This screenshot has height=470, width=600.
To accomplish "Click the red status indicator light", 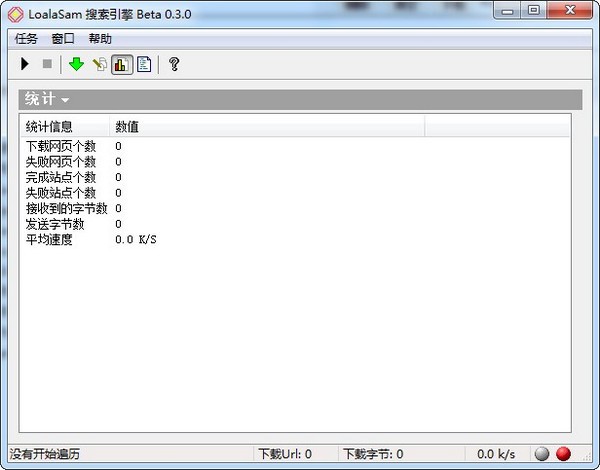I will click(x=563, y=454).
